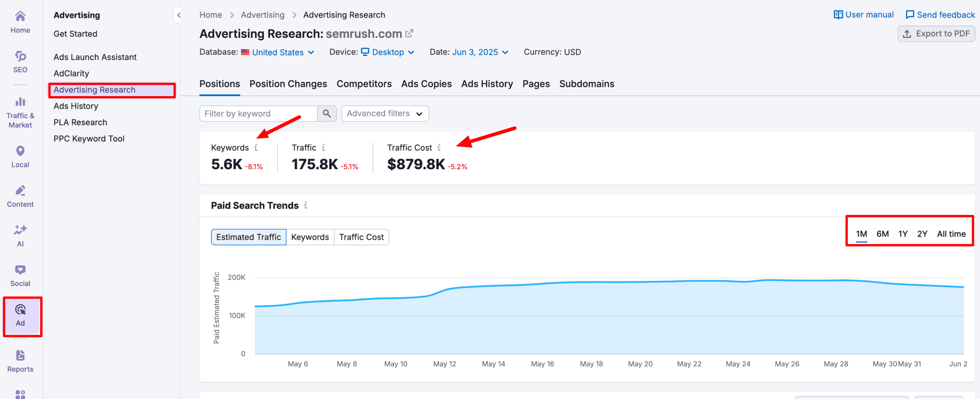
Task: Open the Local toolkit pin icon
Action: 20,151
